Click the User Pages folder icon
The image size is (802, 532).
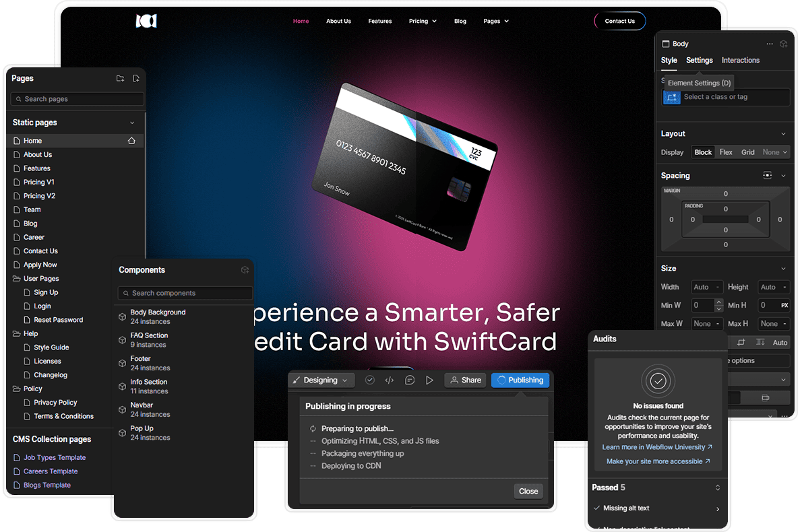(x=17, y=279)
